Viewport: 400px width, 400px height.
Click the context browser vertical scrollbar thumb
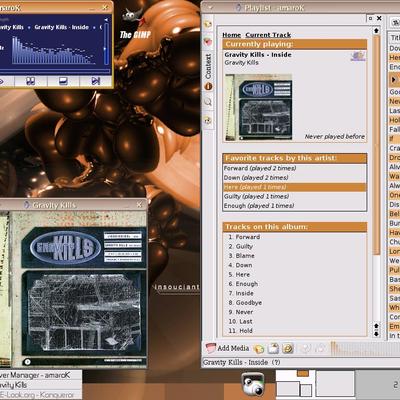tap(376, 145)
